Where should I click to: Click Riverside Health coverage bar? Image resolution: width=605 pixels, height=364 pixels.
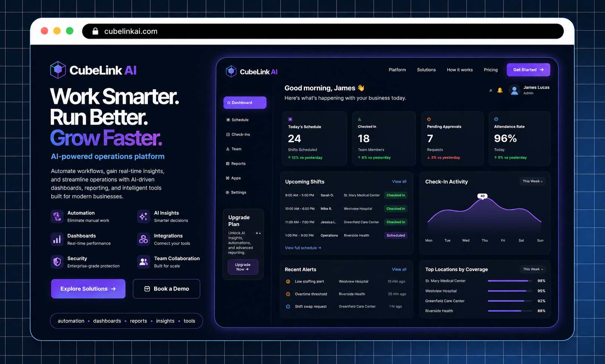click(510, 311)
